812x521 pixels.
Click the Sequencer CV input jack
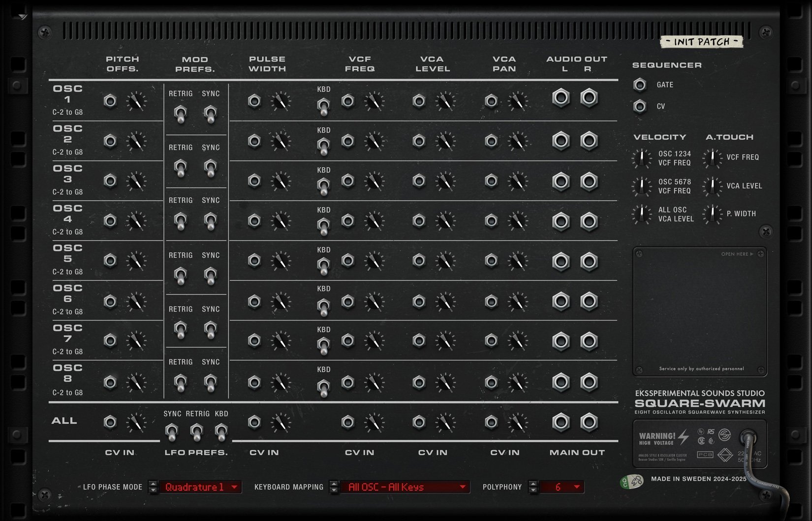pos(640,106)
